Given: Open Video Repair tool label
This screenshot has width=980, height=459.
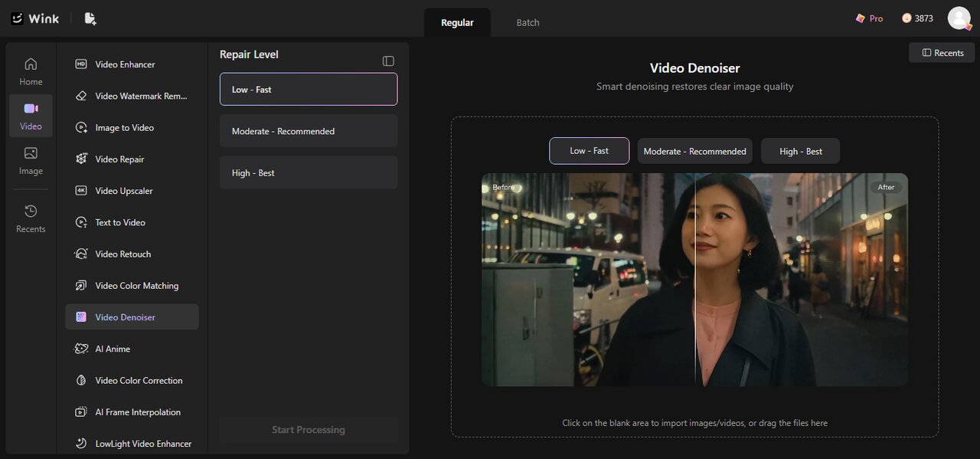Looking at the screenshot, I should pyautogui.click(x=119, y=159).
